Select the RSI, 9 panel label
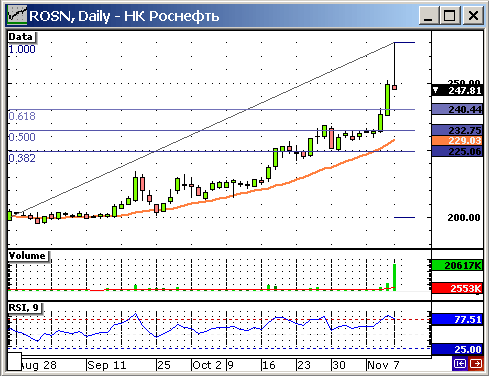 [x=25, y=308]
